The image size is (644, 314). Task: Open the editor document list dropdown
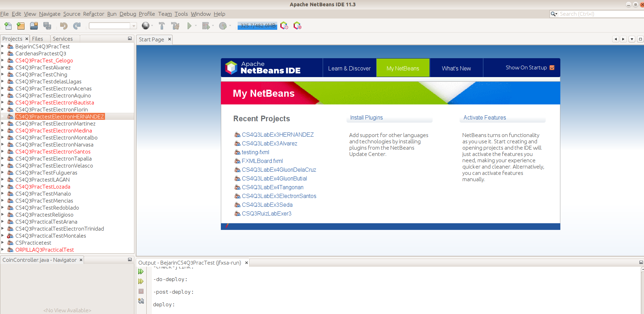tap(632, 39)
